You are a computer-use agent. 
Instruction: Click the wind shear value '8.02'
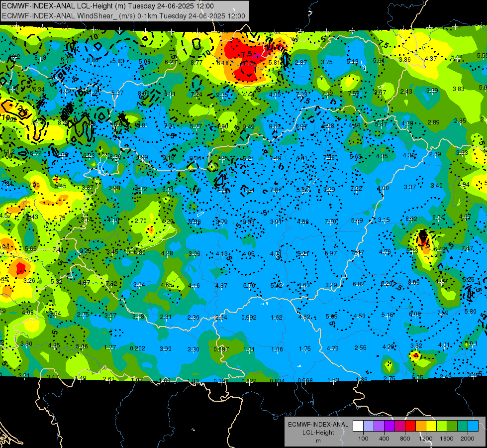(411, 219)
